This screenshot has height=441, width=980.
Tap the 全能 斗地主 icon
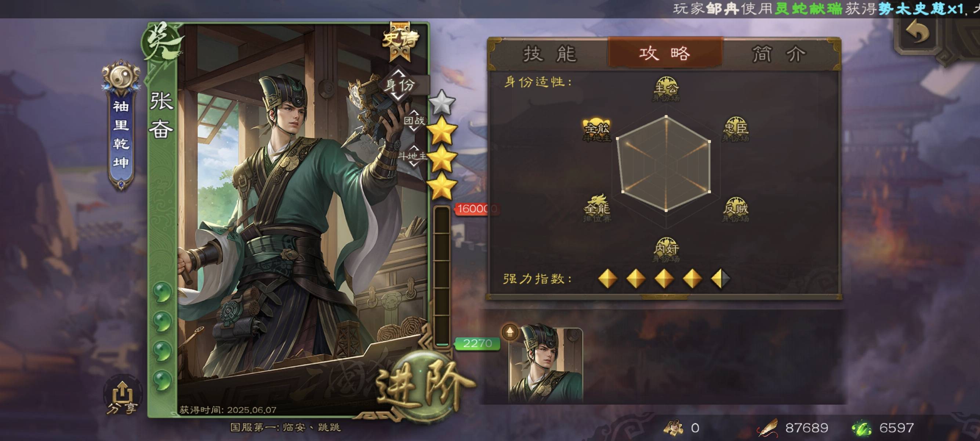pyautogui.click(x=596, y=129)
